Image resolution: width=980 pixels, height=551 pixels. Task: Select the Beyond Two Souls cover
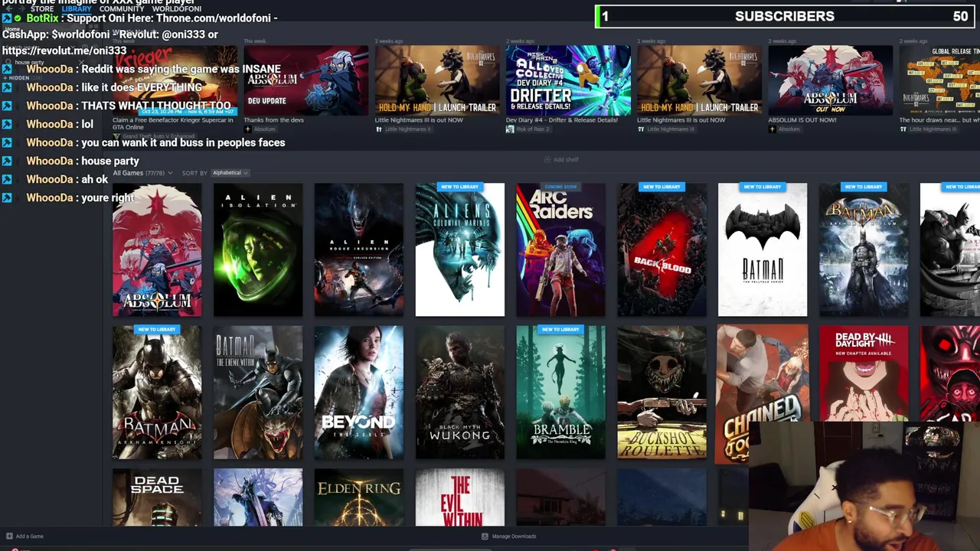tap(359, 393)
